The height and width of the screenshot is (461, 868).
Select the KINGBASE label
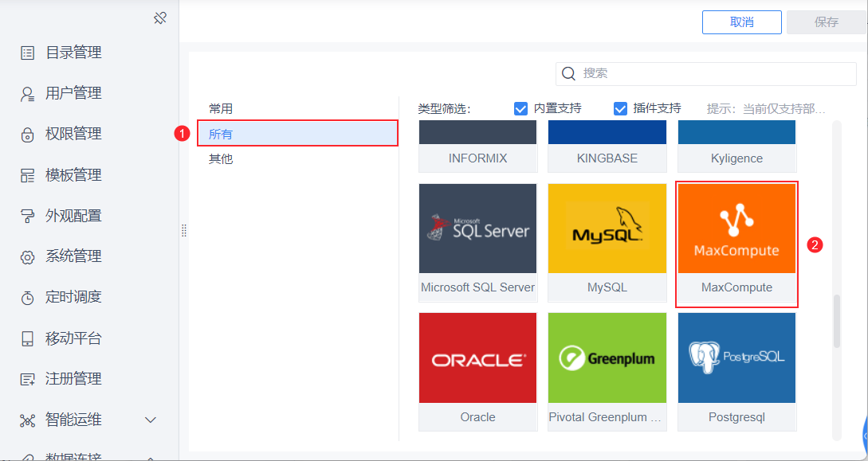tap(607, 158)
